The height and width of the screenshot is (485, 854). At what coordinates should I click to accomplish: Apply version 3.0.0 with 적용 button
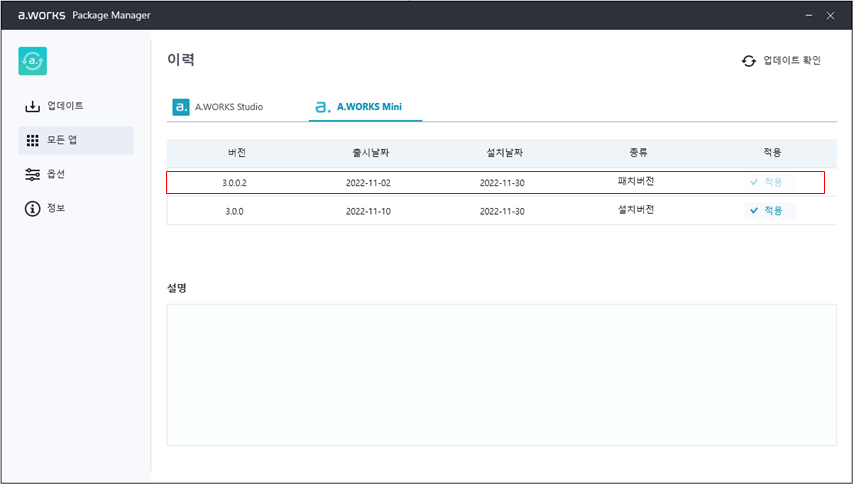(770, 210)
